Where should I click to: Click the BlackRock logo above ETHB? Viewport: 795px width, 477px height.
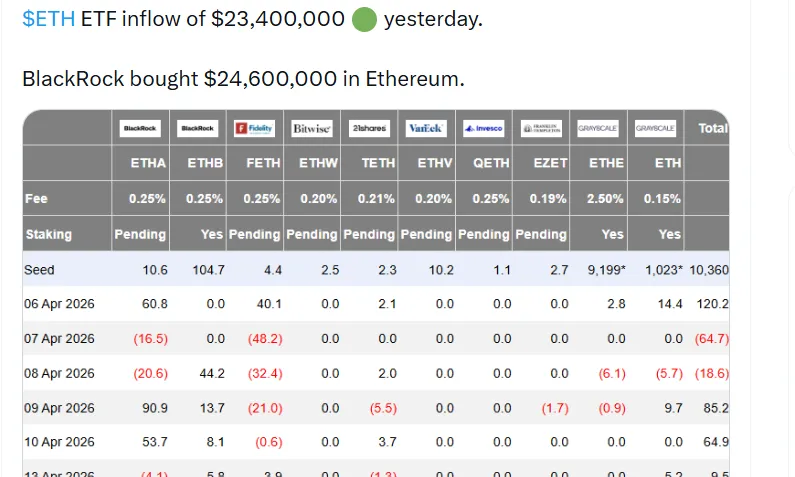197,128
